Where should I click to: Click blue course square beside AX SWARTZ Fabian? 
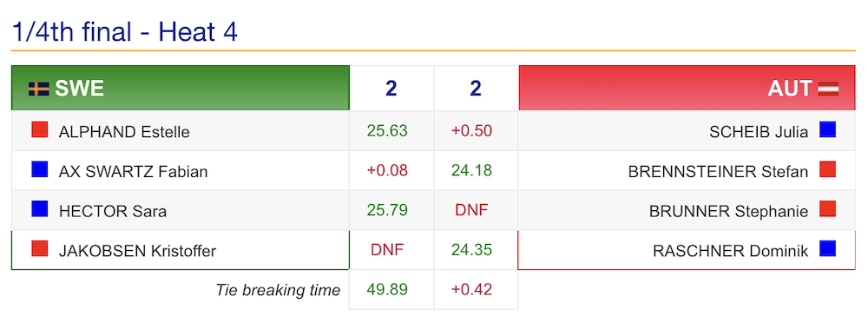pyautogui.click(x=40, y=169)
